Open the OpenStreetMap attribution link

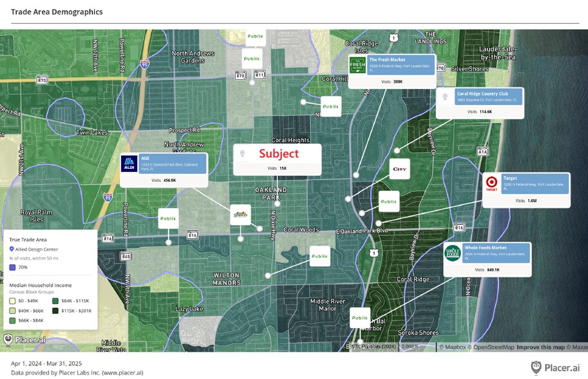(493, 347)
